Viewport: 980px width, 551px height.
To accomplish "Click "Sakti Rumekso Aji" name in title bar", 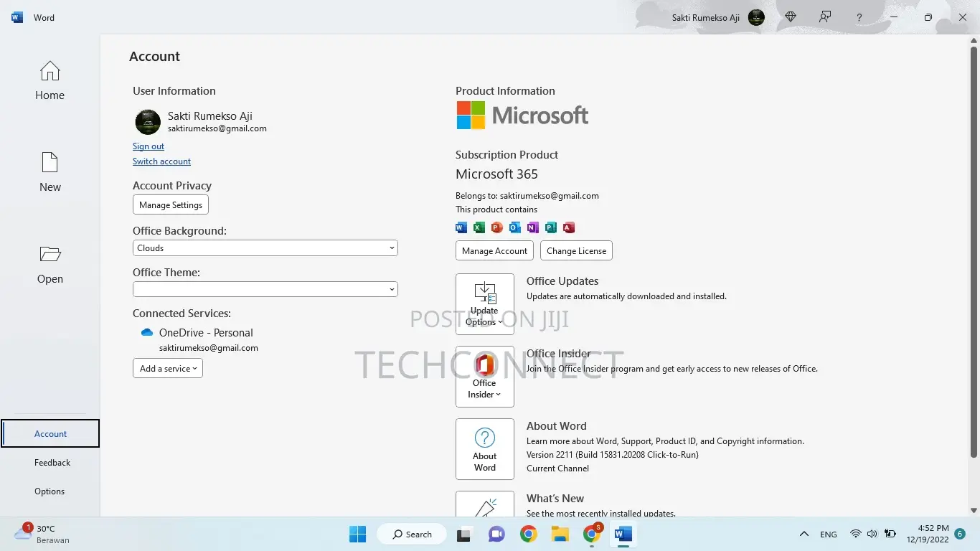I will (x=706, y=17).
